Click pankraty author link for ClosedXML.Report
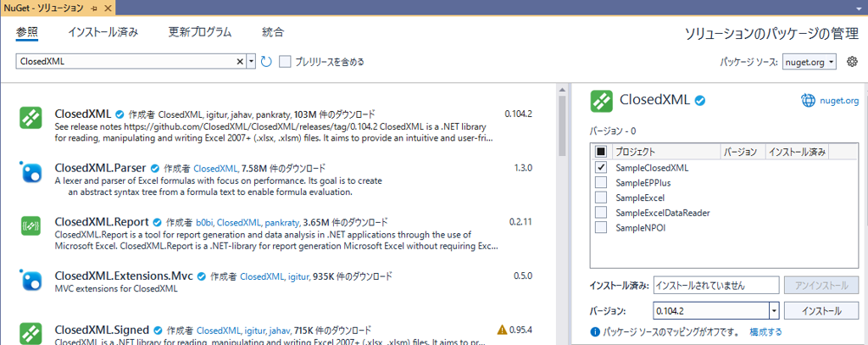Viewport: 868px width, 345px height. point(282,223)
